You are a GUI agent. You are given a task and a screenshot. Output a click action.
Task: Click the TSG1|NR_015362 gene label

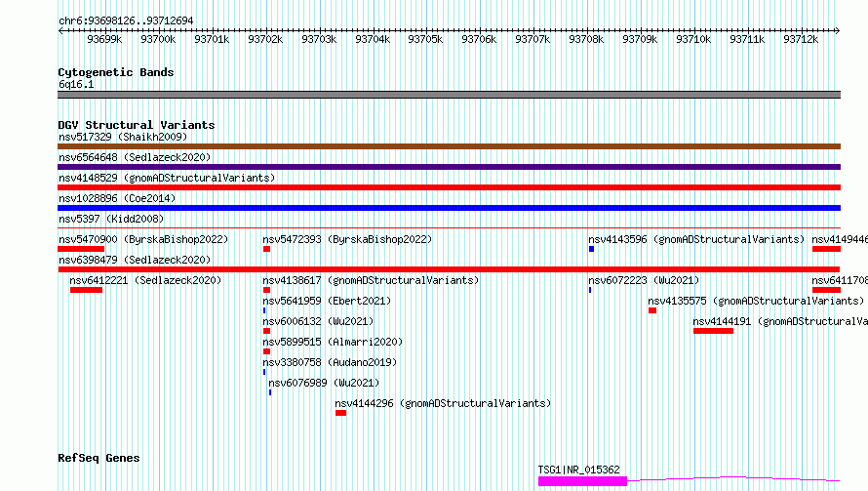(x=579, y=470)
